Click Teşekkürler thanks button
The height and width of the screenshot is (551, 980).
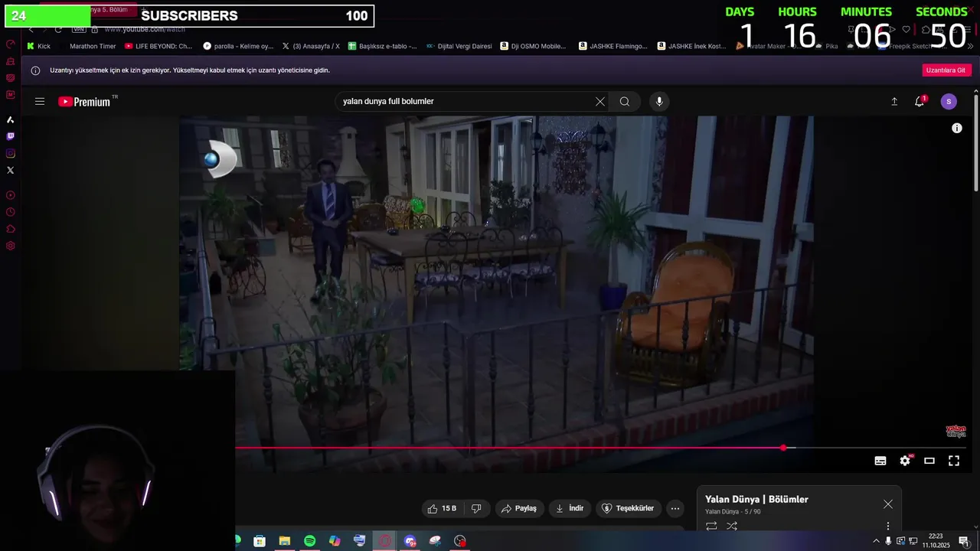pos(629,508)
